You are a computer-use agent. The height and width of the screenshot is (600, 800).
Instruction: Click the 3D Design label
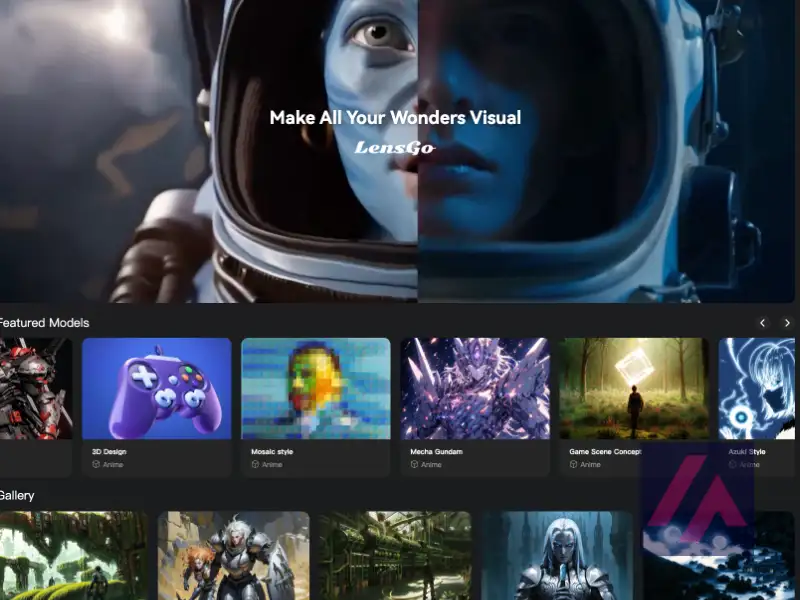point(109,452)
